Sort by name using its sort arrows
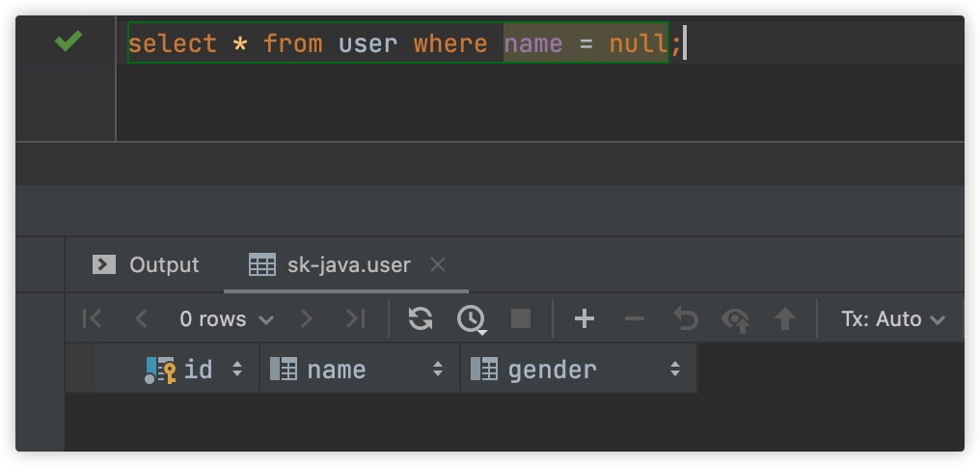Image resolution: width=980 pixels, height=467 pixels. pyautogui.click(x=438, y=370)
